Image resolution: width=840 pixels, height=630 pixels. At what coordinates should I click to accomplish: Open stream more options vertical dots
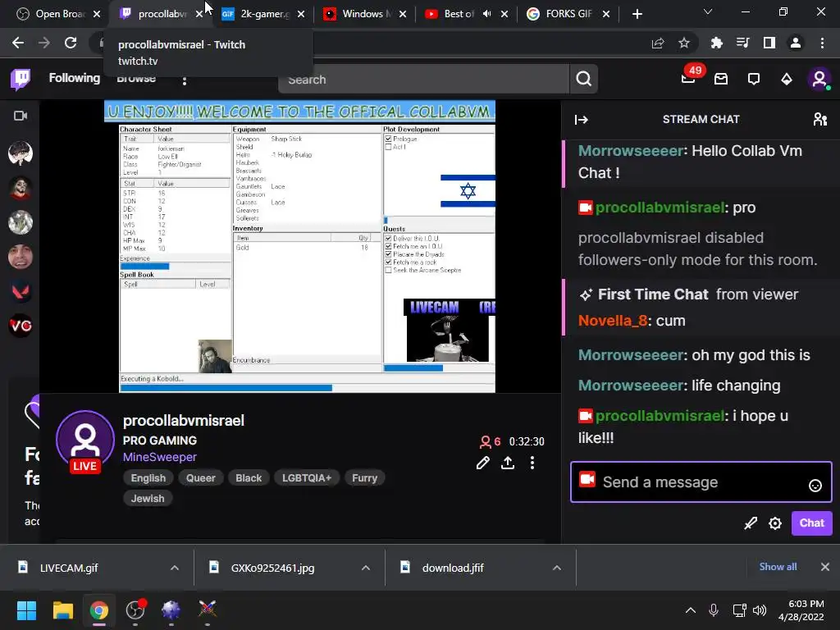pos(532,463)
